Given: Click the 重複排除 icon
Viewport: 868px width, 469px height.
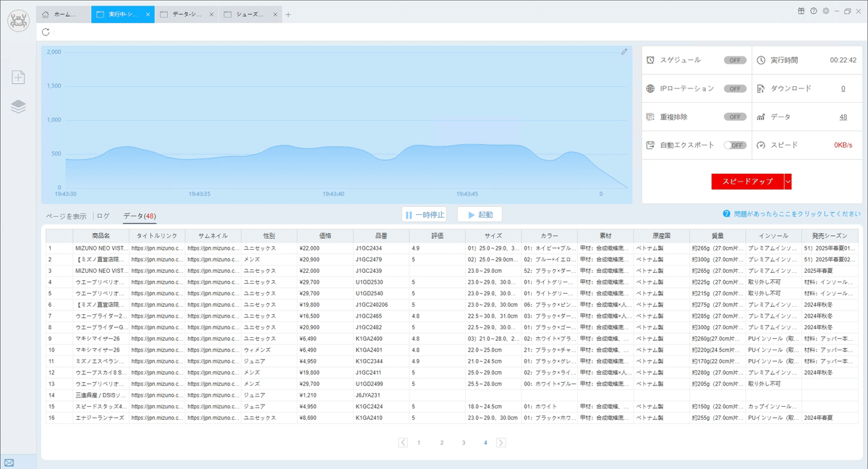Looking at the screenshot, I should (651, 117).
